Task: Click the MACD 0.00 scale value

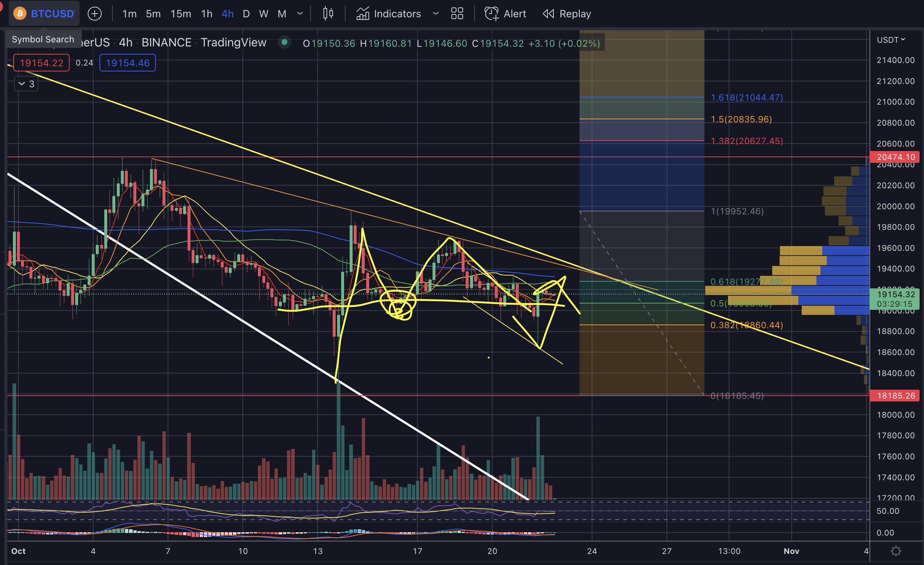Action: (x=885, y=532)
